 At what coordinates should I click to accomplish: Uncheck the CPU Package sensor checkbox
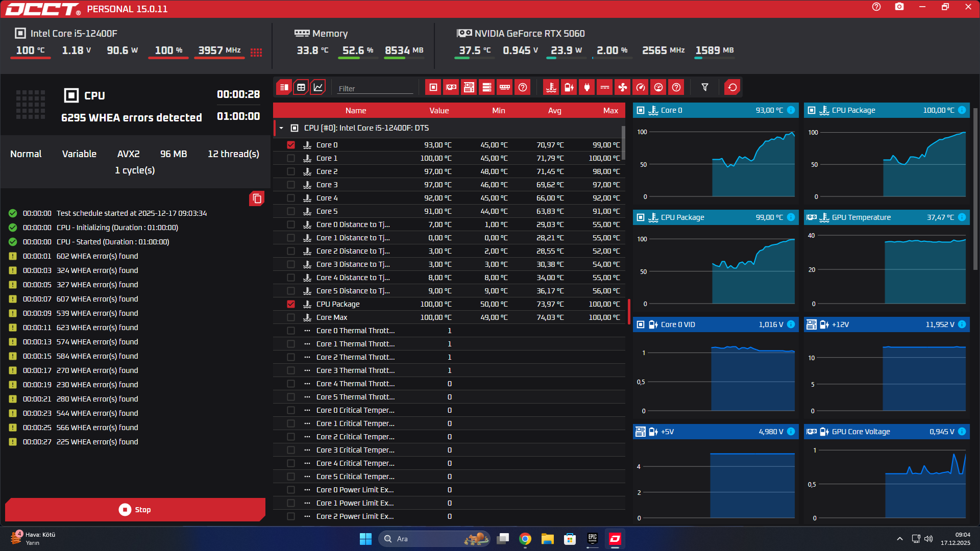291,304
